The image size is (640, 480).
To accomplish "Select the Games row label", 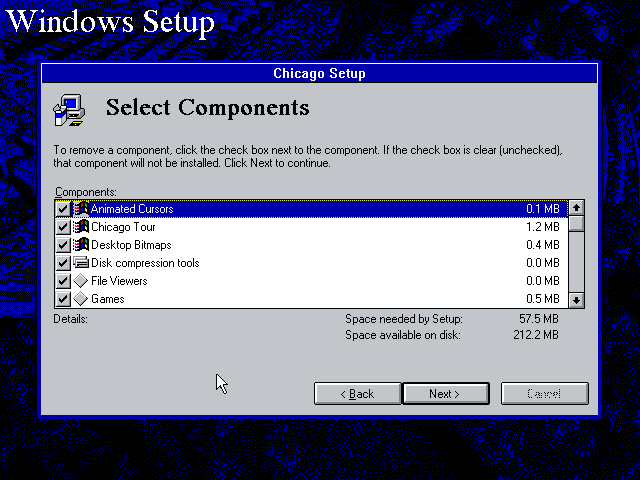I will tap(107, 299).
